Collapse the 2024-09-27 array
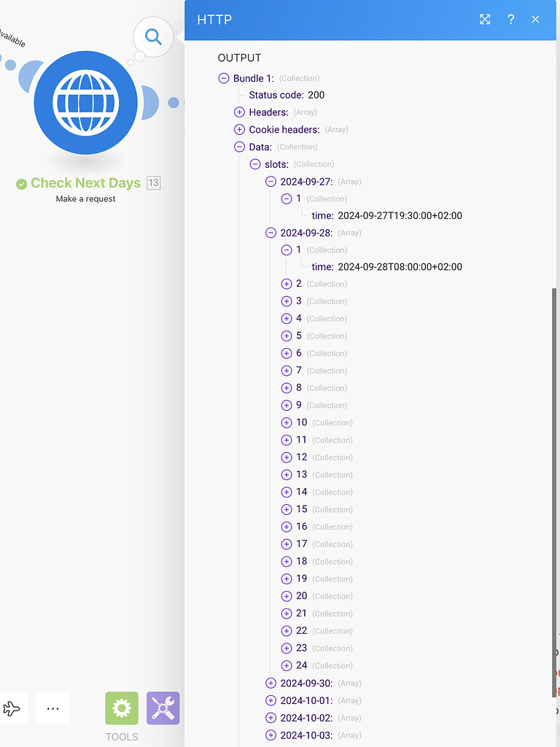 pos(271,181)
